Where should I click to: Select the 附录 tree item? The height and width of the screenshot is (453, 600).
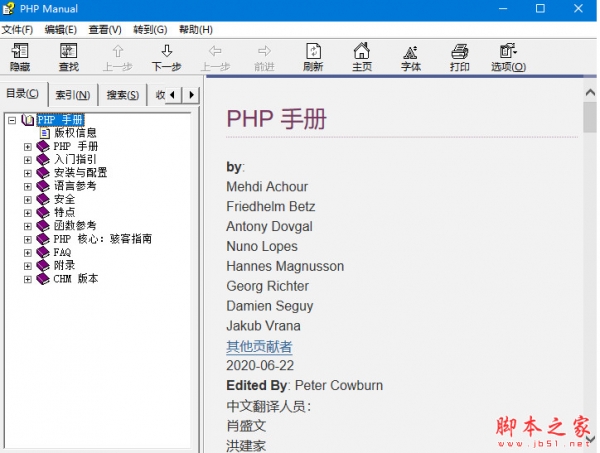coord(64,266)
